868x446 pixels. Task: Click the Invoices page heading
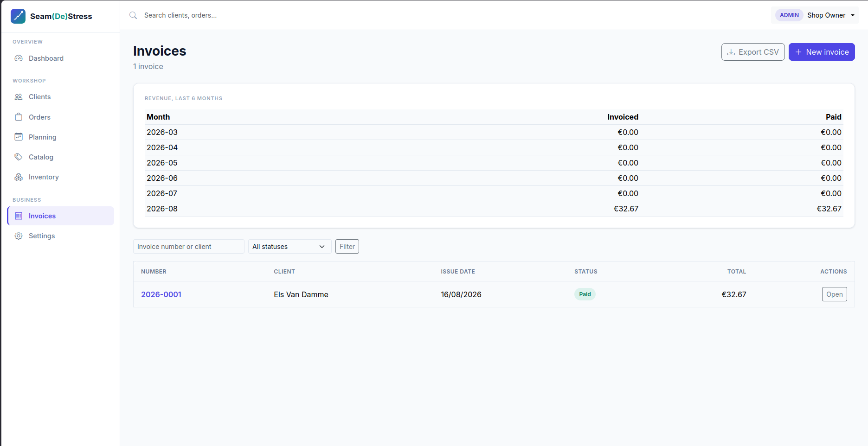(x=160, y=51)
